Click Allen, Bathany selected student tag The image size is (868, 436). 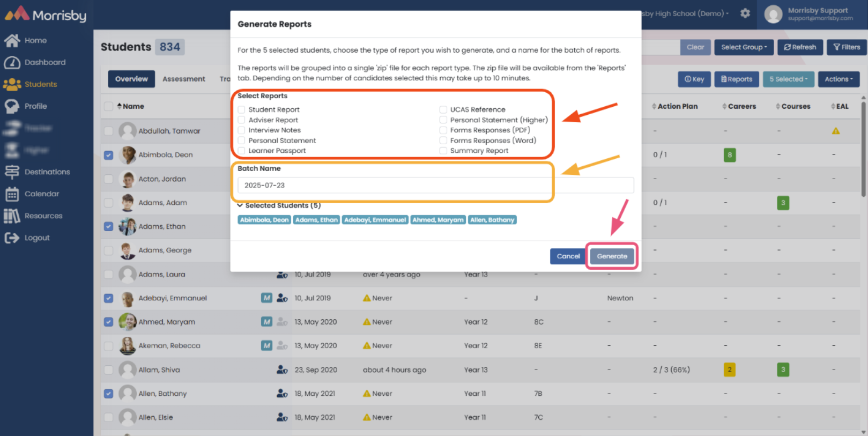point(492,220)
